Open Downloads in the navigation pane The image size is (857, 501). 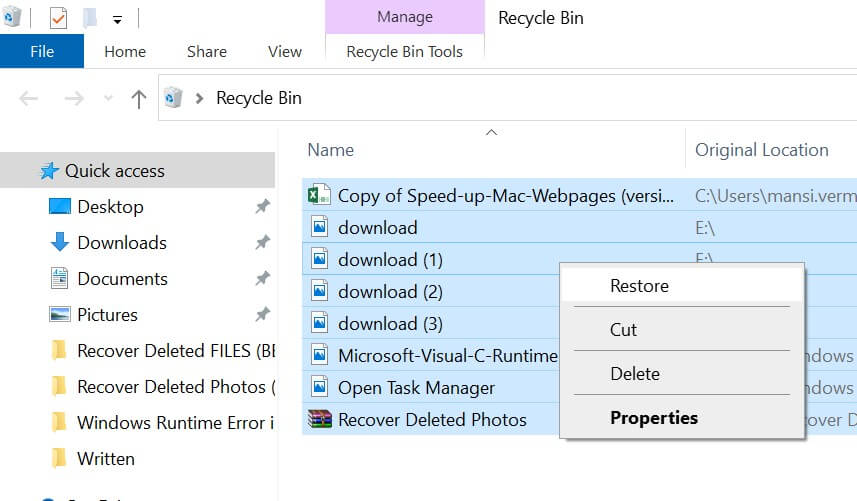[x=122, y=243]
